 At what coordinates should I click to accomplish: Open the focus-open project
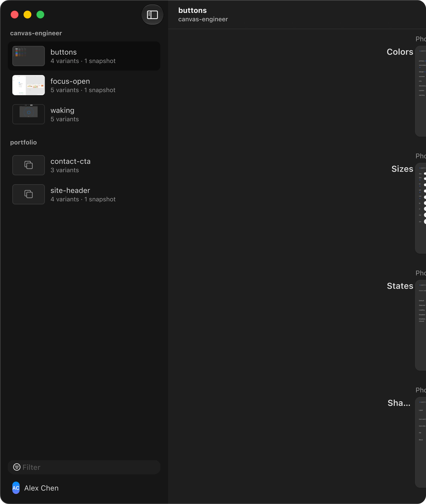pos(84,85)
